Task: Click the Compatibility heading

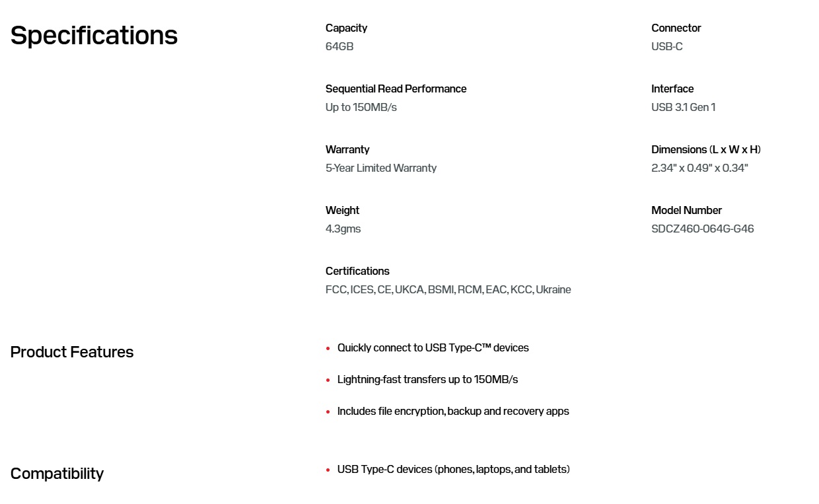Action: [57, 474]
